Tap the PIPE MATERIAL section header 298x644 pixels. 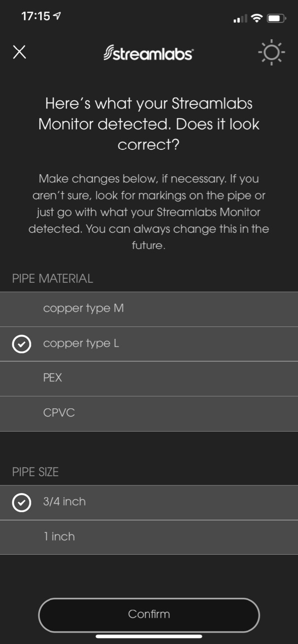pos(53,279)
